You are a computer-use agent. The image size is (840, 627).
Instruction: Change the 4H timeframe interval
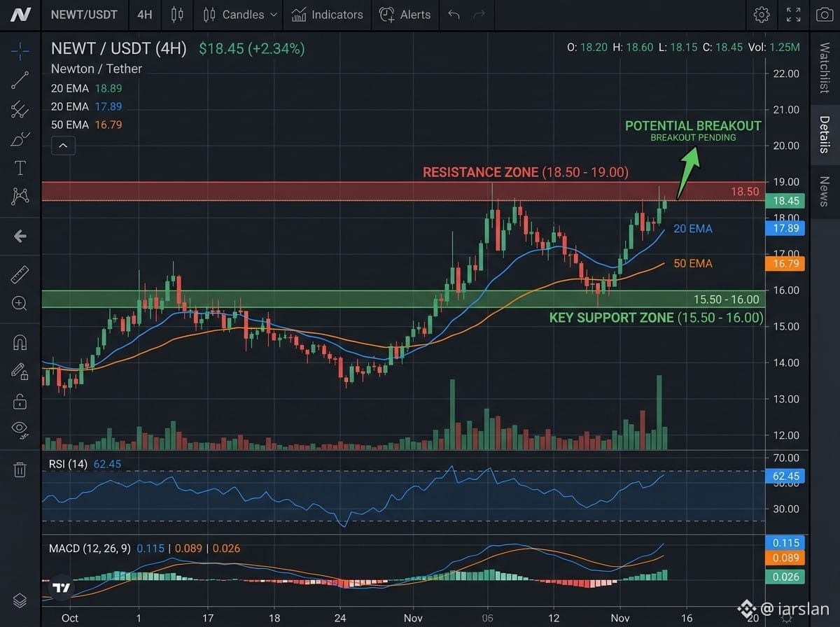[144, 14]
